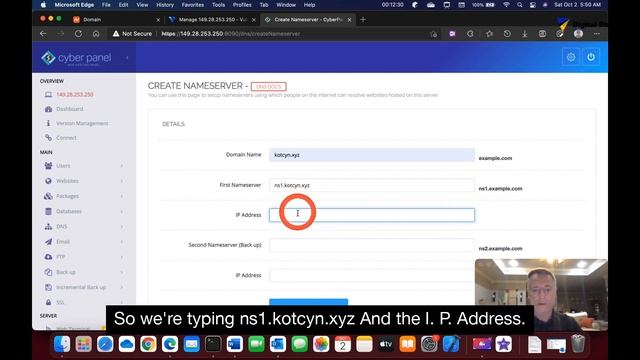Screen dimensions: 640x360
Task: Open macOS Spotlight search icon
Action: click(520, 5)
